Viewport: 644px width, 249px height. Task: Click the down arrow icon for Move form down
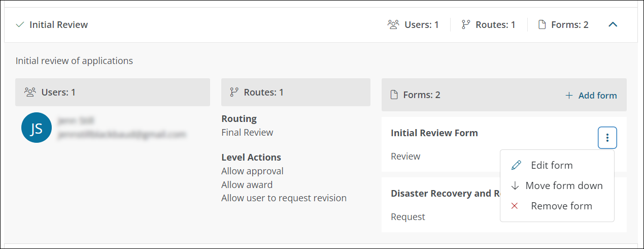[515, 185]
